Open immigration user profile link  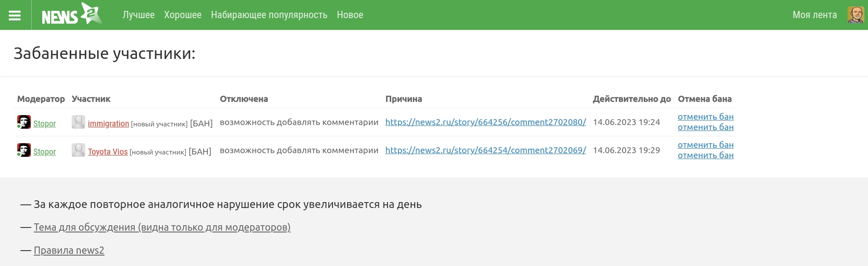tap(108, 124)
